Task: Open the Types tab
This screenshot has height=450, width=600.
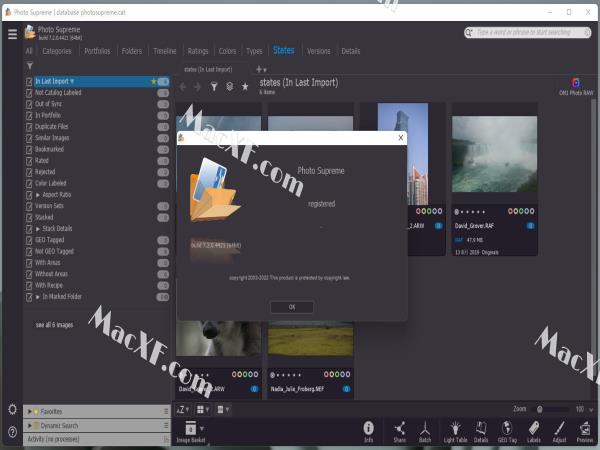Action: click(x=254, y=51)
